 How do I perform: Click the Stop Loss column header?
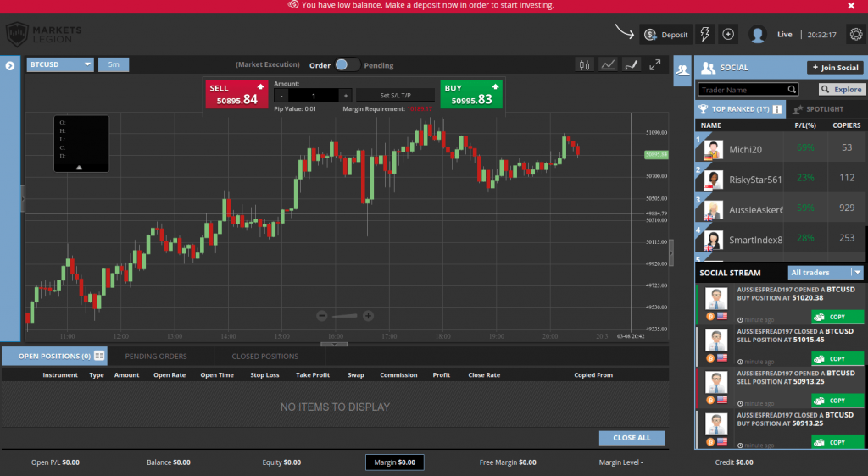pyautogui.click(x=264, y=375)
